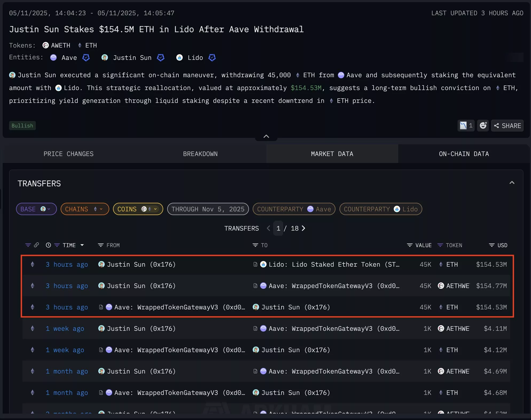Viewport: 531px width, 420px height.
Task: Click the emoji reaction icon
Action: [483, 126]
